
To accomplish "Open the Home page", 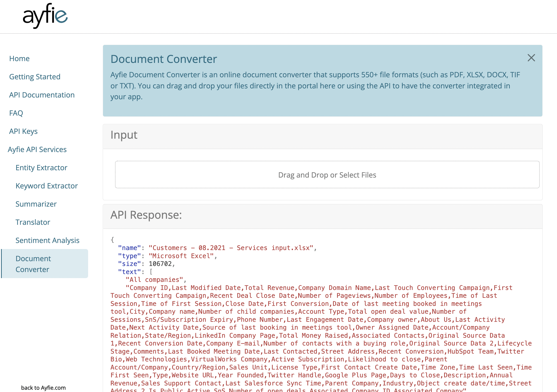I will [x=19, y=58].
